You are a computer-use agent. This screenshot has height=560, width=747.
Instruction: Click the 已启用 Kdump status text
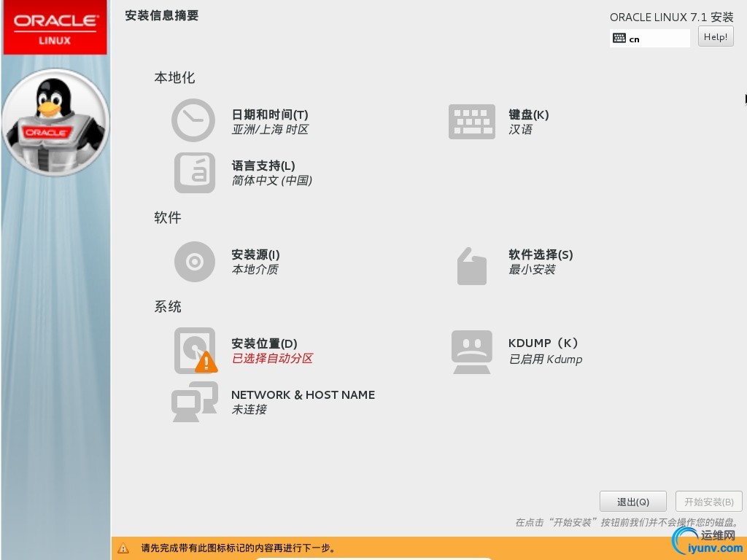[x=546, y=359]
